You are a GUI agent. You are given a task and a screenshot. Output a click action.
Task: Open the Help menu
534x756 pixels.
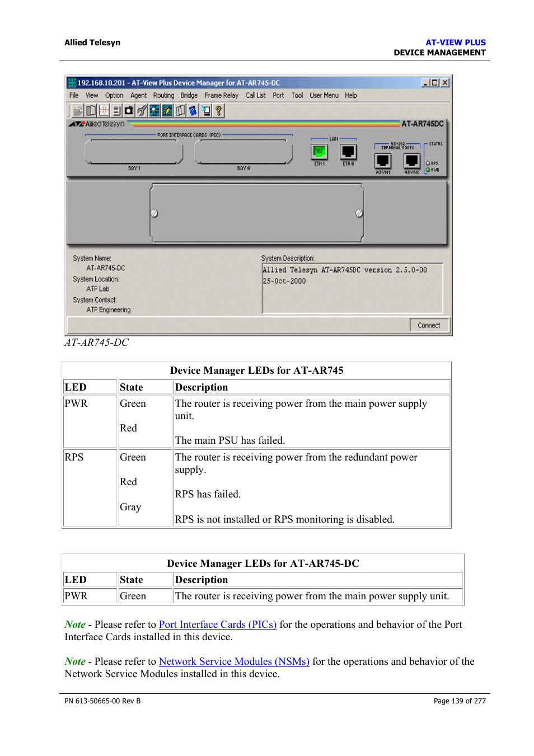pos(351,96)
